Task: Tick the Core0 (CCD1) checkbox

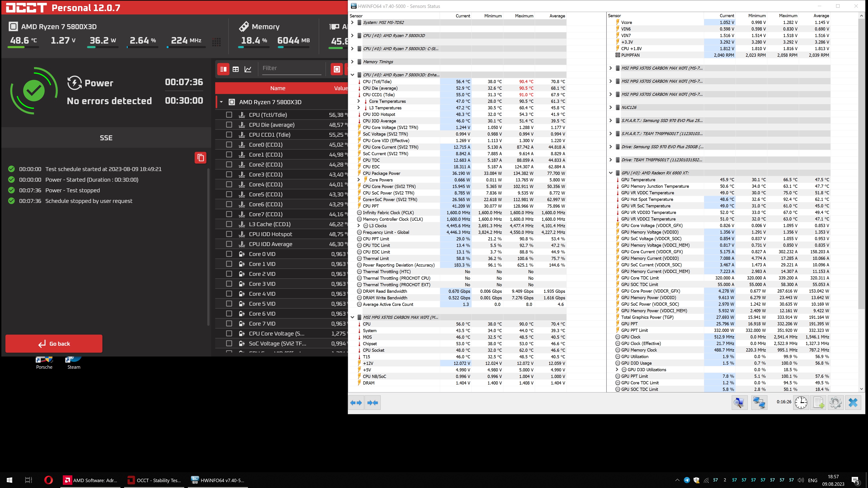Action: coord(229,145)
